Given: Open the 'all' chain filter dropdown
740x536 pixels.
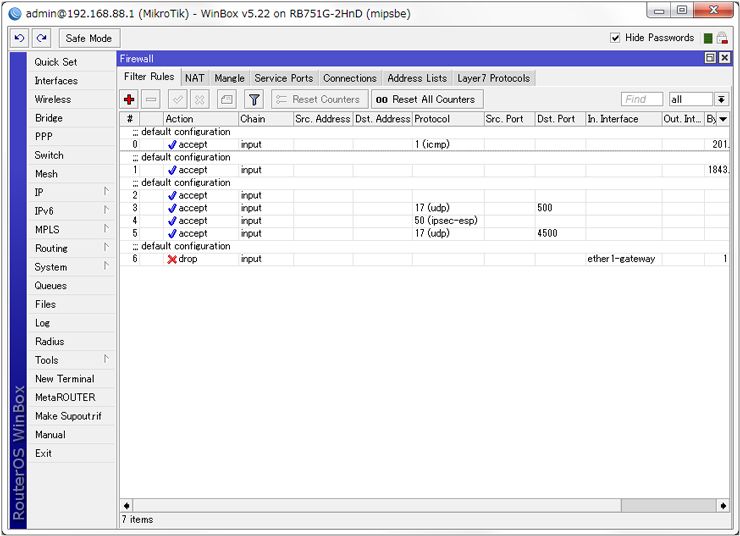Looking at the screenshot, I should (721, 100).
